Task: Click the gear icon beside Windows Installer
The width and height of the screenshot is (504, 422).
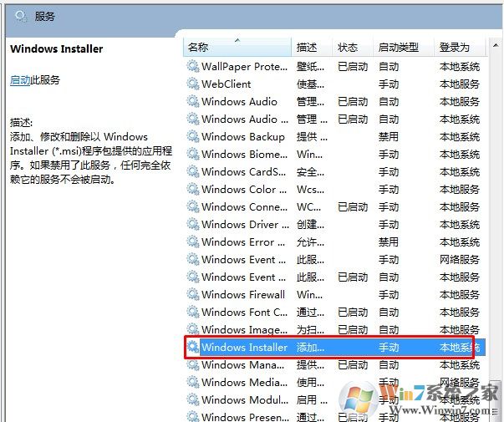Action: click(193, 347)
